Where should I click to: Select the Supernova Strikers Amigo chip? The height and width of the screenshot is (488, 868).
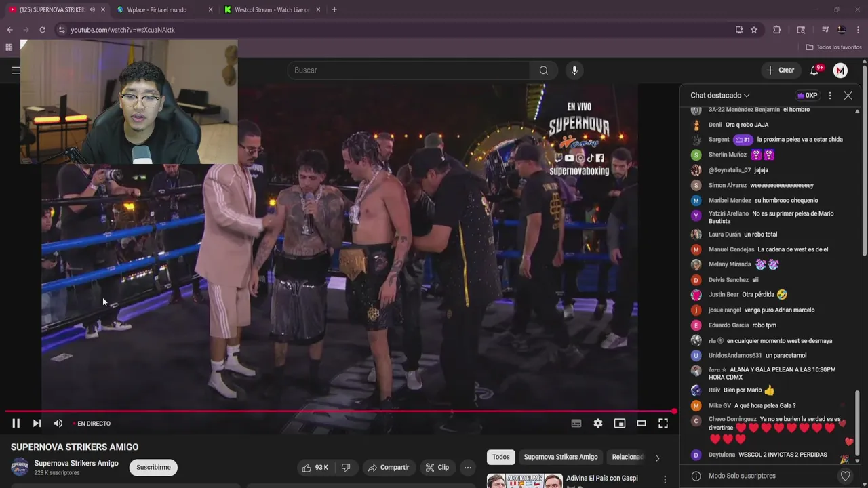(561, 457)
